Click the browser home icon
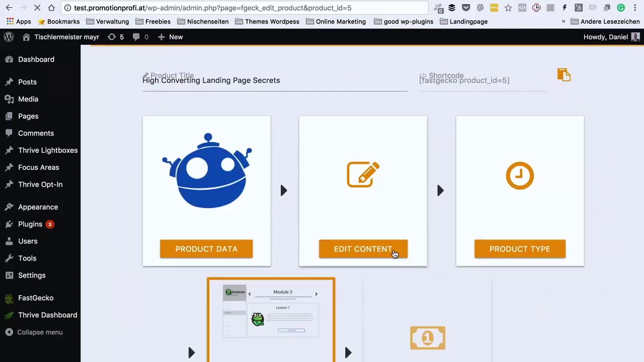 tap(51, 8)
